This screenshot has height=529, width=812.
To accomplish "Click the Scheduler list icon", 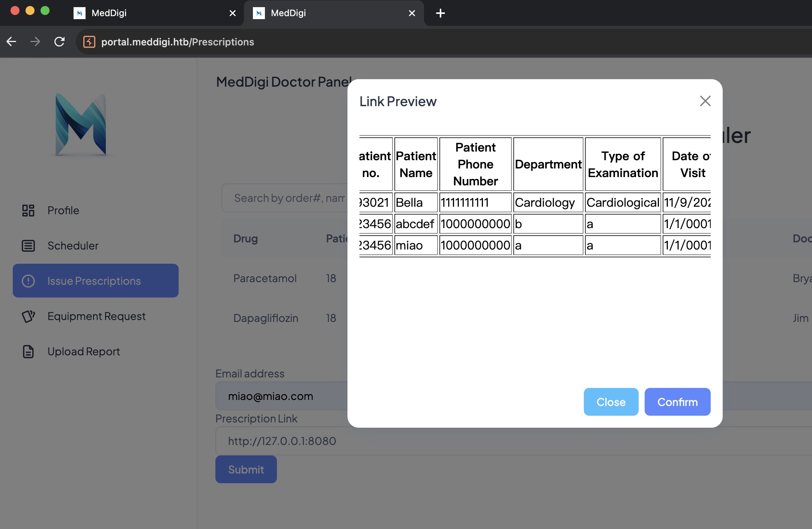I will [28, 246].
